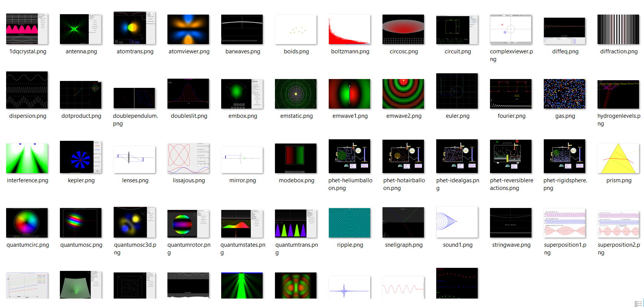Select the emwave2.png image icon
This screenshot has width=644, height=307.
pos(403,94)
